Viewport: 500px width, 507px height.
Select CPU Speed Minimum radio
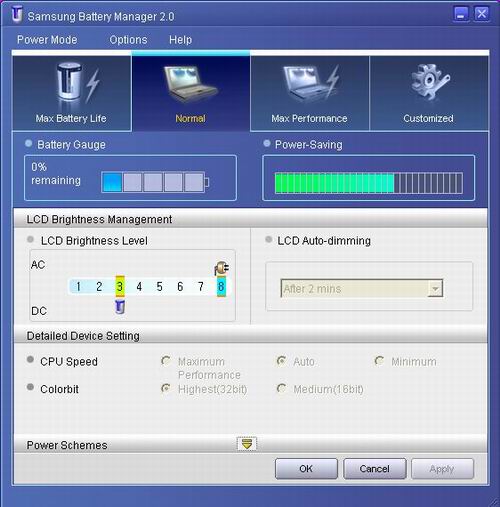(379, 361)
